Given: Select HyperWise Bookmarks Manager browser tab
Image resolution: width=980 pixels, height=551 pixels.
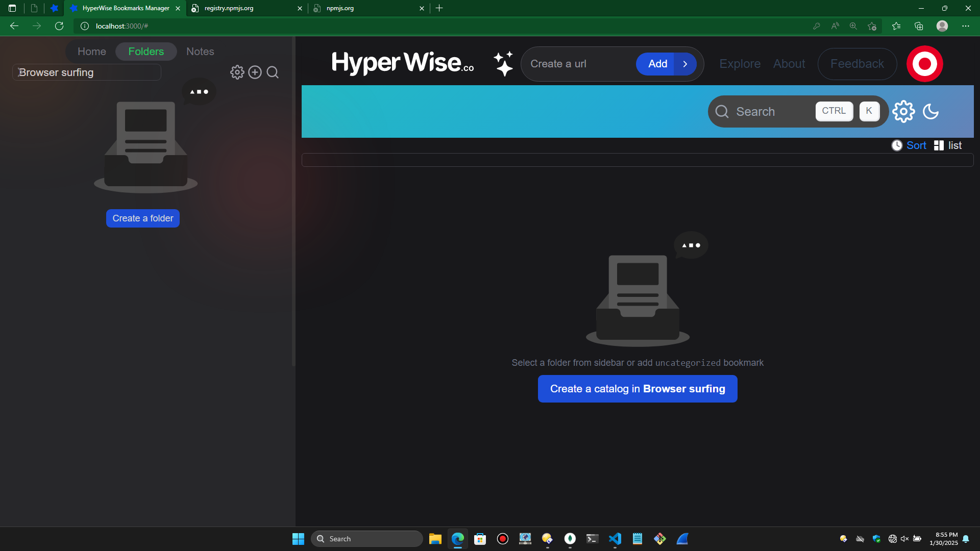Looking at the screenshot, I should (x=125, y=8).
